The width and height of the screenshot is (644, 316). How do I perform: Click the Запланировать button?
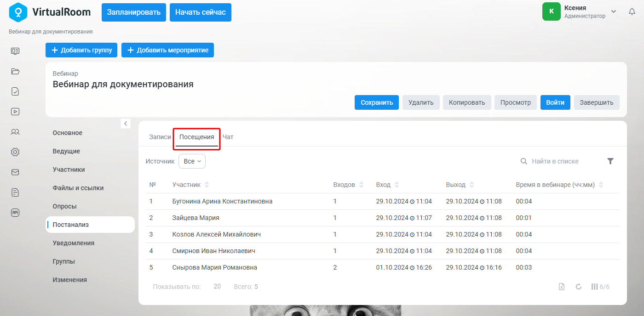point(134,12)
